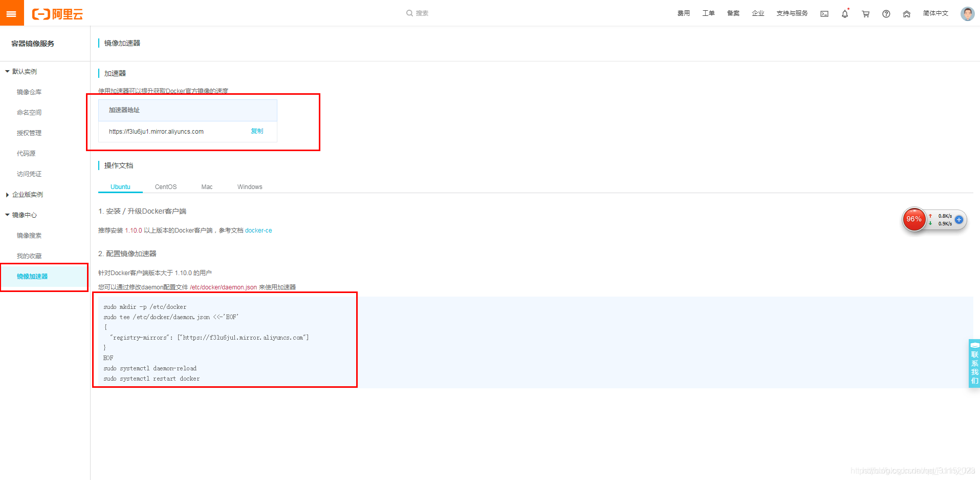Switch to the CentOS tab
The image size is (980, 480).
[x=166, y=187]
